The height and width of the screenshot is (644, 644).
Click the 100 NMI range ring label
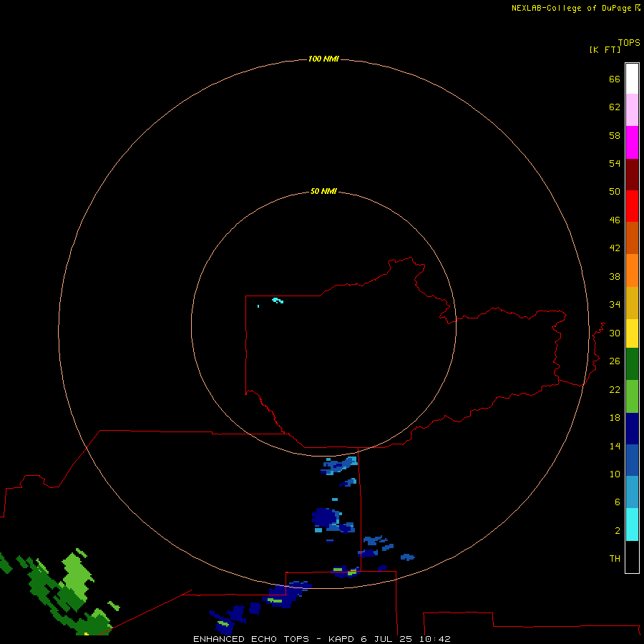pyautogui.click(x=323, y=59)
